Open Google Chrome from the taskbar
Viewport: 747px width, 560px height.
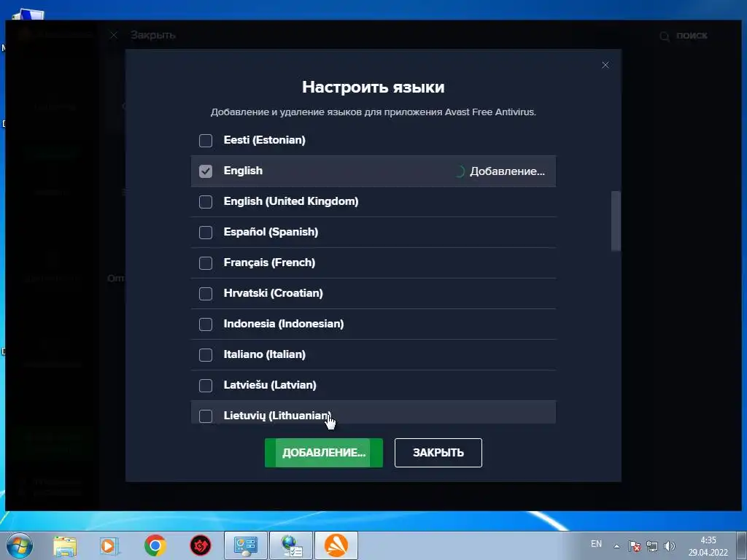point(155,545)
